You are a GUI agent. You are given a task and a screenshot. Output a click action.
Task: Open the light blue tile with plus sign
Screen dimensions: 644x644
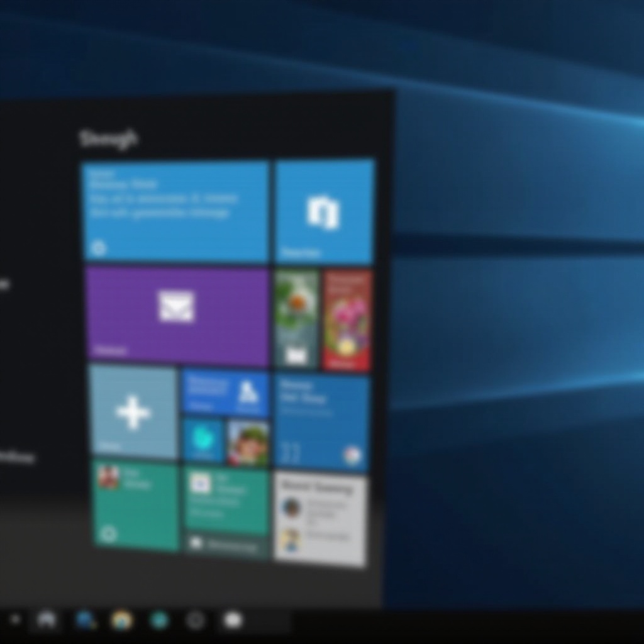133,411
